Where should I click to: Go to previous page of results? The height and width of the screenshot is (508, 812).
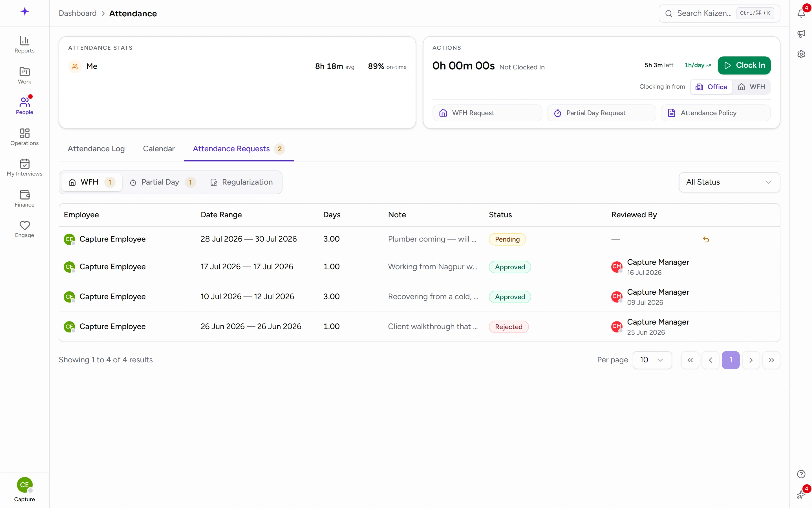click(x=710, y=360)
